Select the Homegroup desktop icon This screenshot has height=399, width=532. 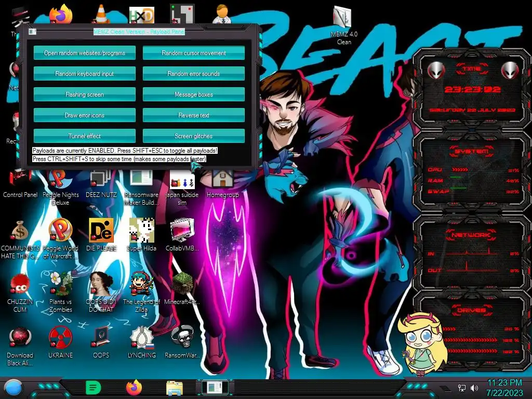pyautogui.click(x=222, y=185)
